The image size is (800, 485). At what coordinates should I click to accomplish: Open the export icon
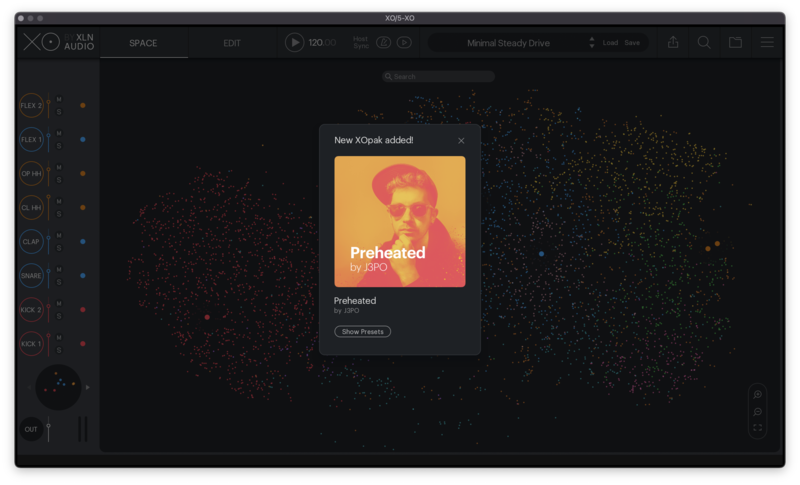click(x=673, y=42)
